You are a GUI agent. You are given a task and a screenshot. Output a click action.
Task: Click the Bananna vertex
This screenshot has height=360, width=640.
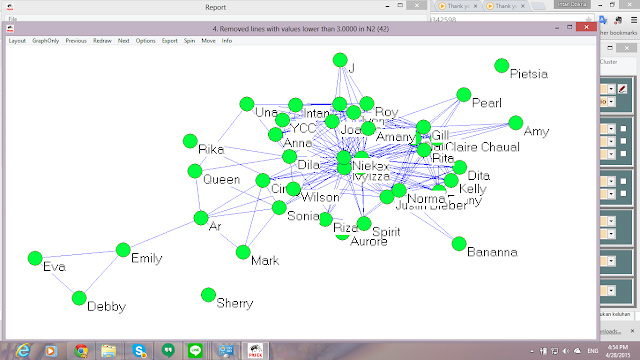point(459,244)
